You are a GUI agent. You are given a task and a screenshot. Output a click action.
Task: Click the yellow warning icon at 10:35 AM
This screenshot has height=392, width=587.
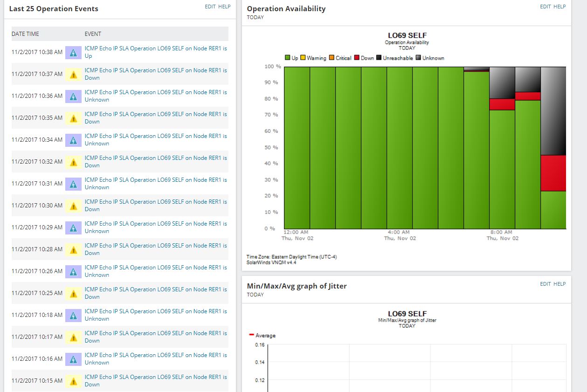[x=73, y=118]
